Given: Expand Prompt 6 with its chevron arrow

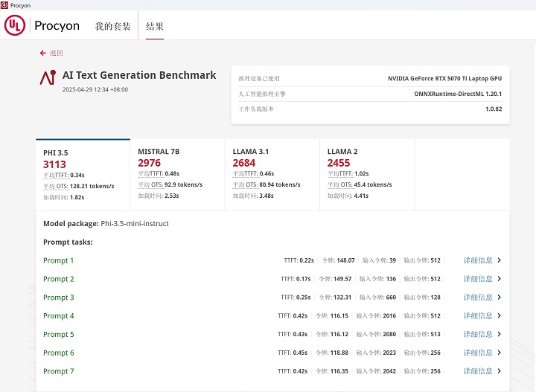Looking at the screenshot, I should point(499,353).
